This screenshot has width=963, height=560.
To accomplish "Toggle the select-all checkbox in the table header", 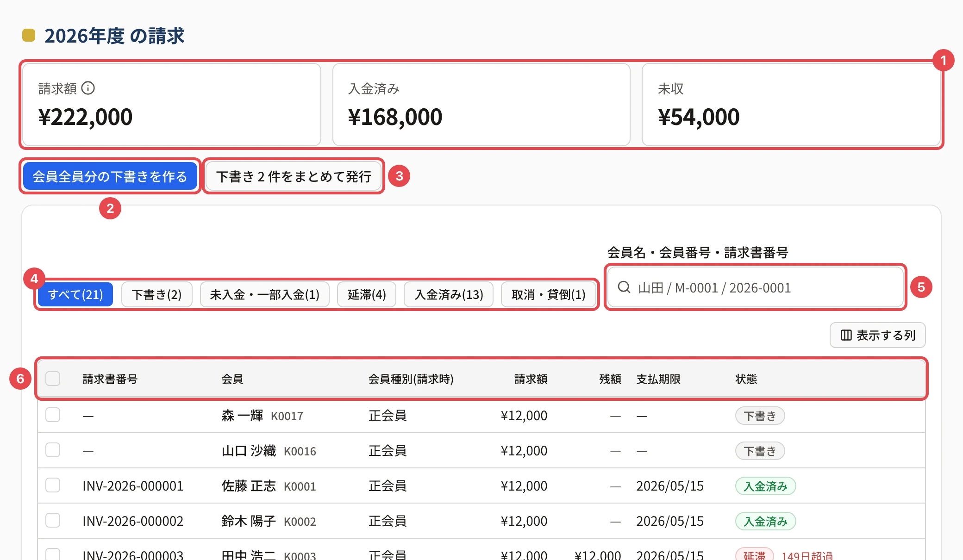I will (x=53, y=379).
